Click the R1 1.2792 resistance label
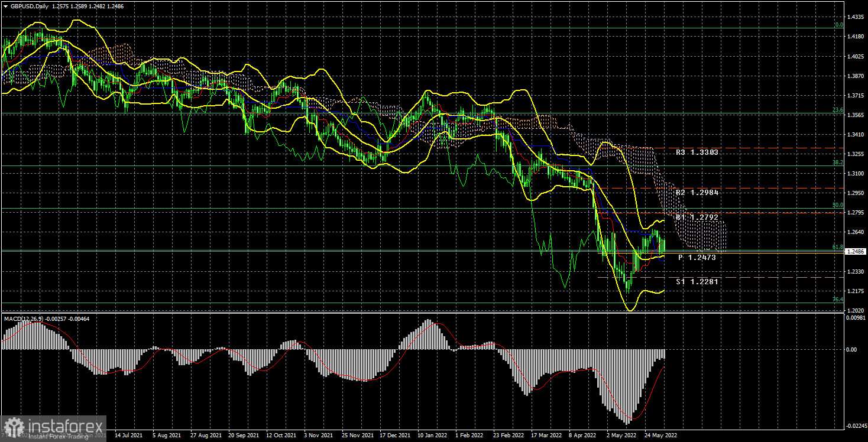 pos(697,217)
